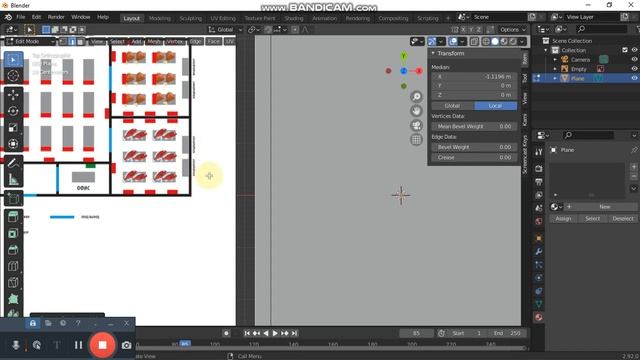Click the zoom view gizmo magnifier
This screenshot has width=640, height=360.
click(x=416, y=97)
